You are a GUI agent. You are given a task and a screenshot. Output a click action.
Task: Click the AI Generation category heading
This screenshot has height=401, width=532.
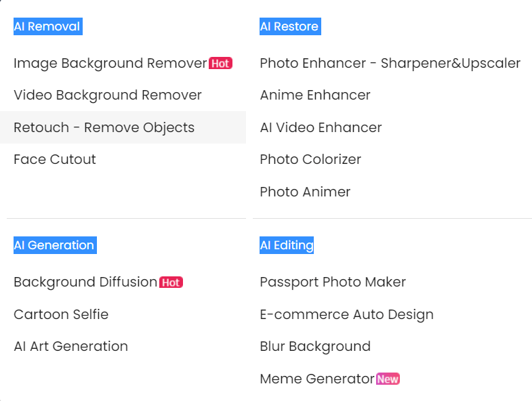[x=54, y=245]
